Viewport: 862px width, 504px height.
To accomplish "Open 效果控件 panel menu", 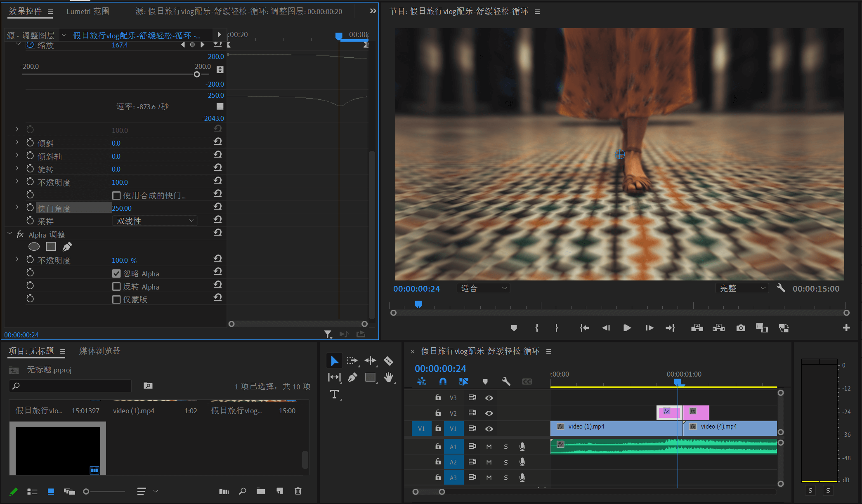I will pyautogui.click(x=50, y=12).
